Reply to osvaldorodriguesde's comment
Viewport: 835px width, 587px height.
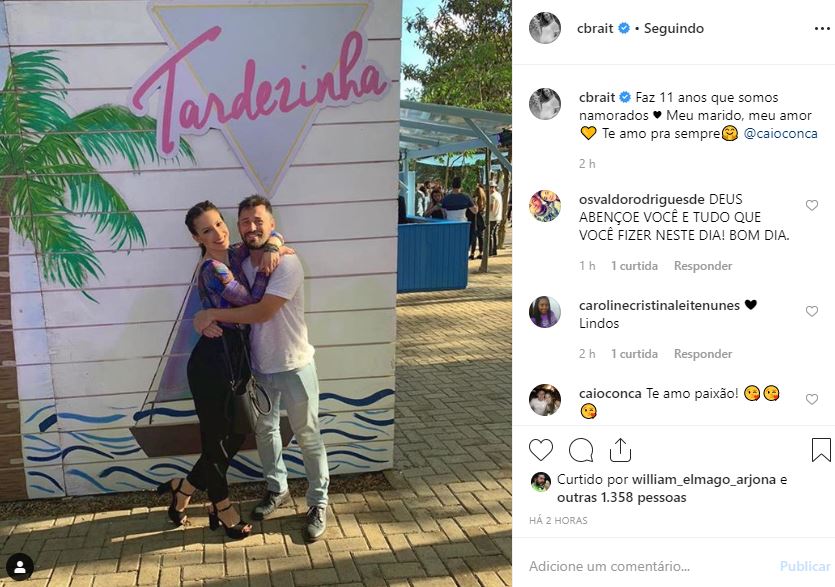click(x=702, y=266)
